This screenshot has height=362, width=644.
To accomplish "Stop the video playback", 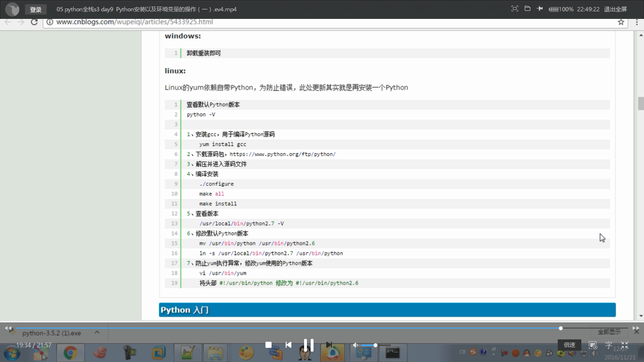I will (268, 345).
